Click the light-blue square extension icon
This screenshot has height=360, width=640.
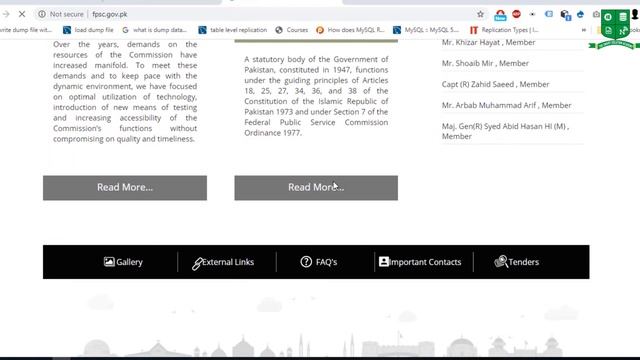click(x=549, y=14)
